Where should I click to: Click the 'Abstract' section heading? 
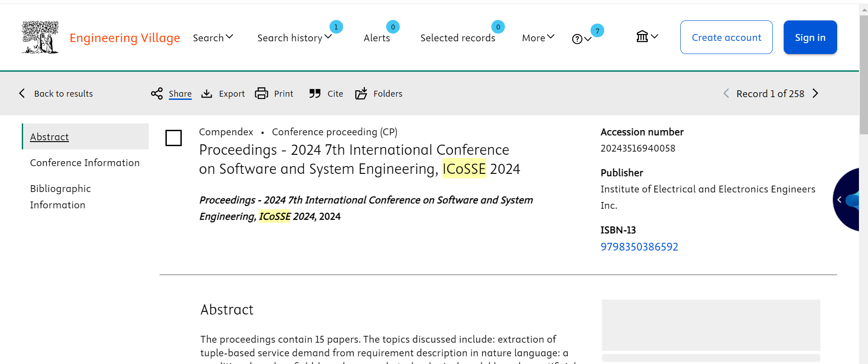pyautogui.click(x=227, y=310)
